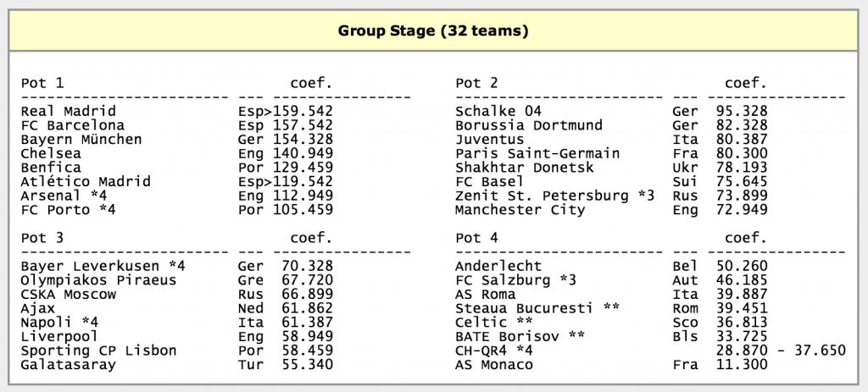Select Schalke 04 in Pot 2
Image resolution: width=868 pixels, height=392 pixels.
498,111
